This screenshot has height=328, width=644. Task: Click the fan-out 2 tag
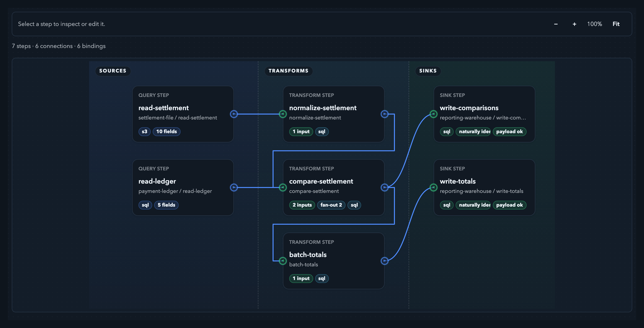tap(331, 205)
